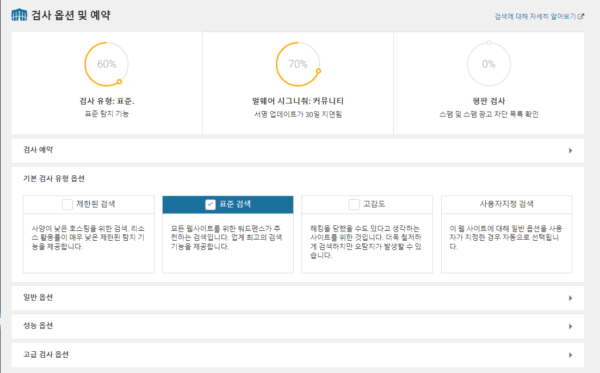
Task: Expand the '일반 옵션' section
Action: (298, 298)
